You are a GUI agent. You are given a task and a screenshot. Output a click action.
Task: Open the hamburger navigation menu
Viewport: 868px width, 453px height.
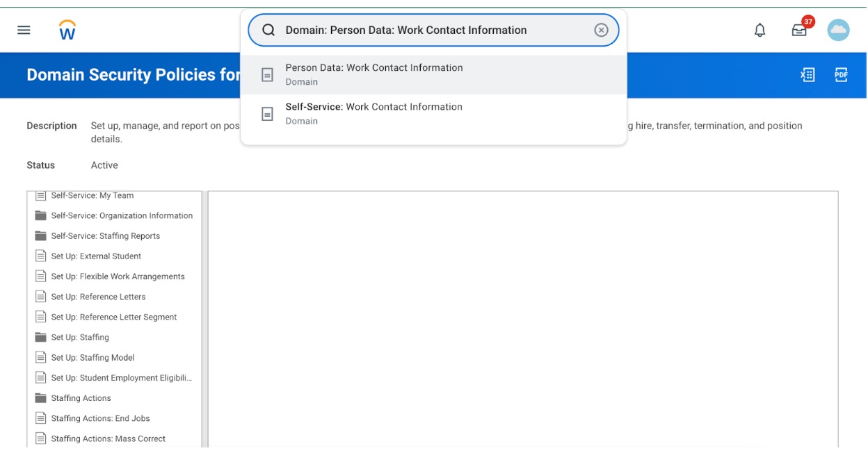pyautogui.click(x=23, y=29)
